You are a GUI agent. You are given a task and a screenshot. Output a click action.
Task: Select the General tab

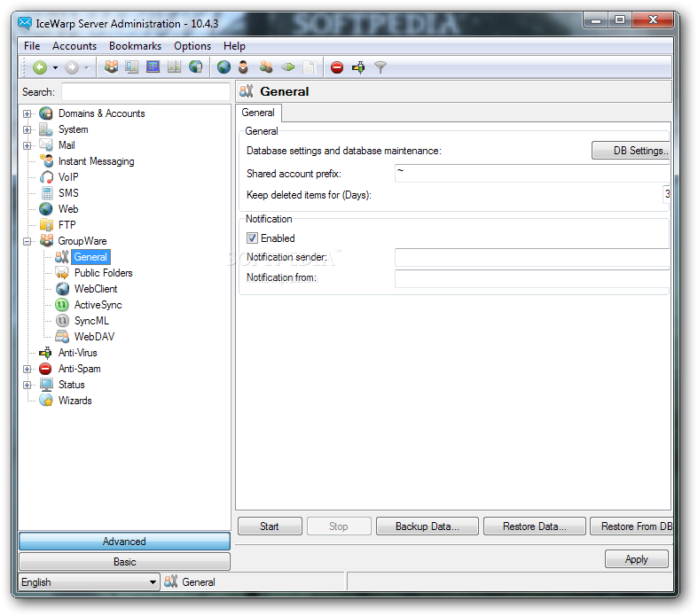(x=258, y=113)
